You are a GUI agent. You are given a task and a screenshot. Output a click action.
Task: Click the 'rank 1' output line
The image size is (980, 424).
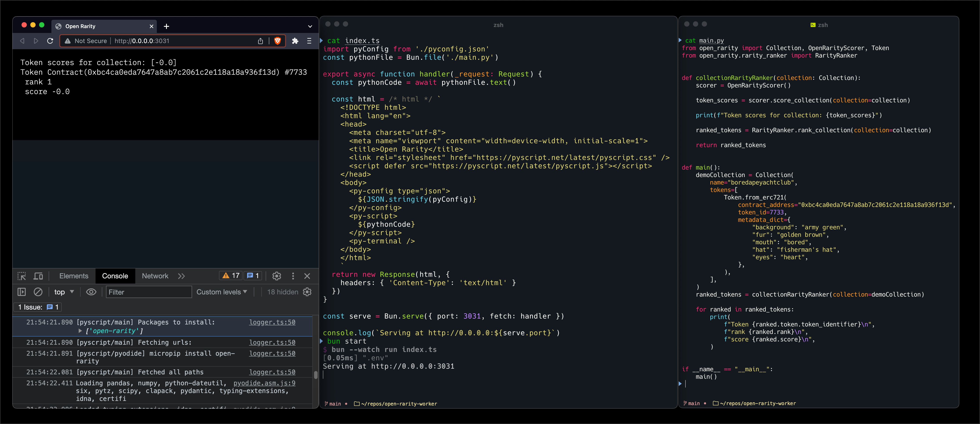38,82
